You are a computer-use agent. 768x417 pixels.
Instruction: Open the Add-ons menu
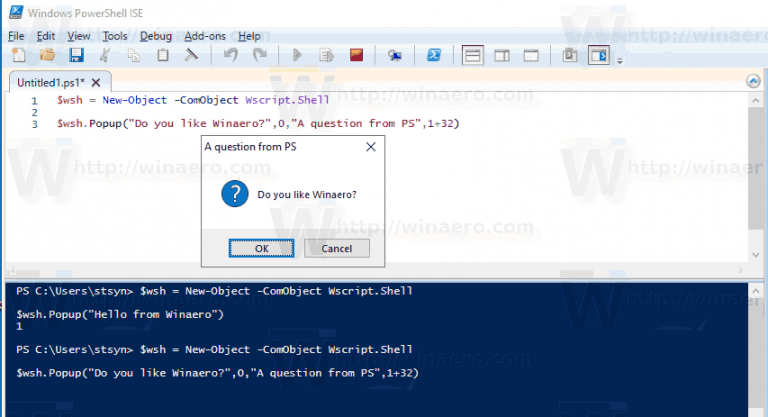205,36
